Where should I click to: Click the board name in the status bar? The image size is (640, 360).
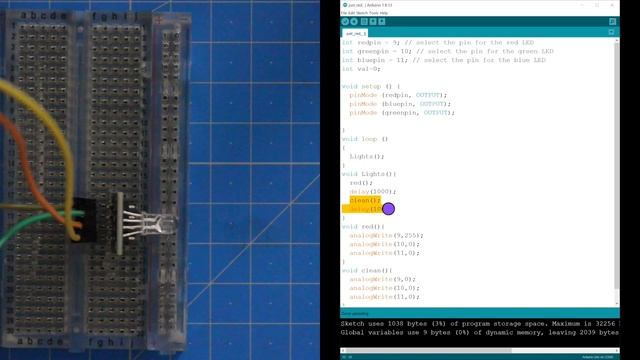coord(598,357)
